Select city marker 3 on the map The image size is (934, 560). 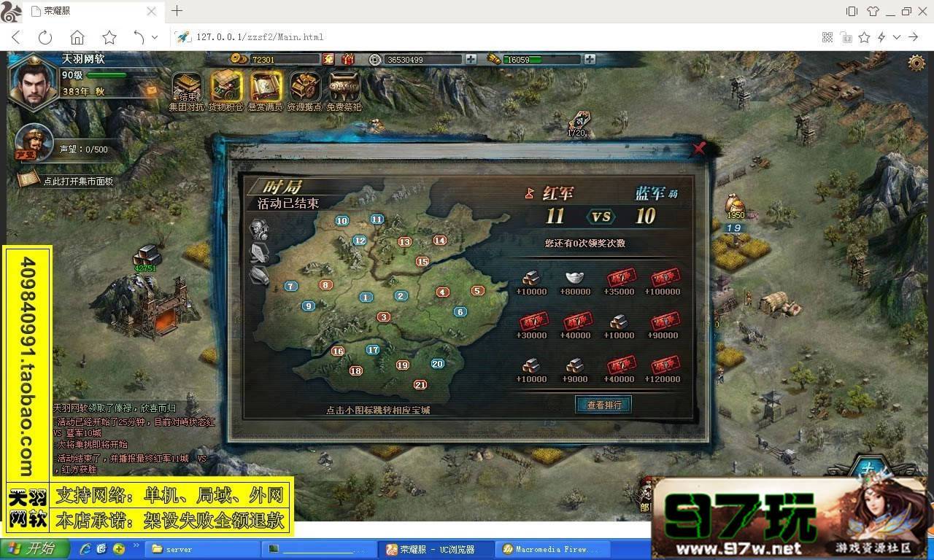coord(383,316)
